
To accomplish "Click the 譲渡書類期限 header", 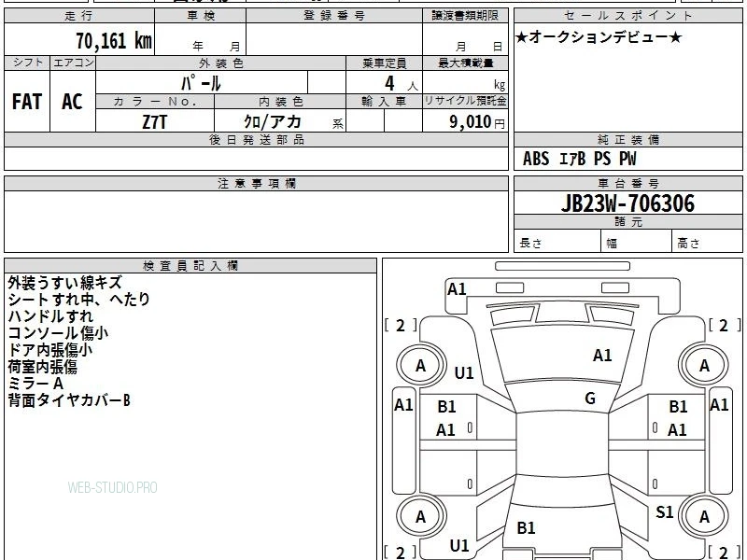I will click(465, 16).
